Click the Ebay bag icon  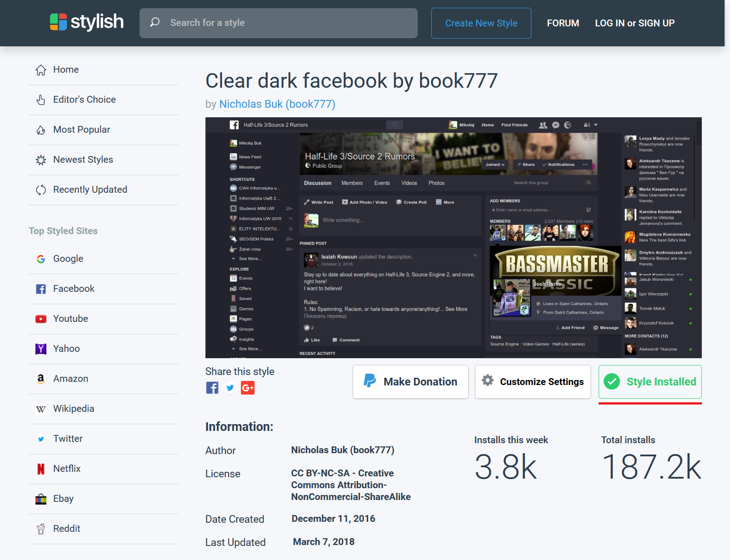41,499
